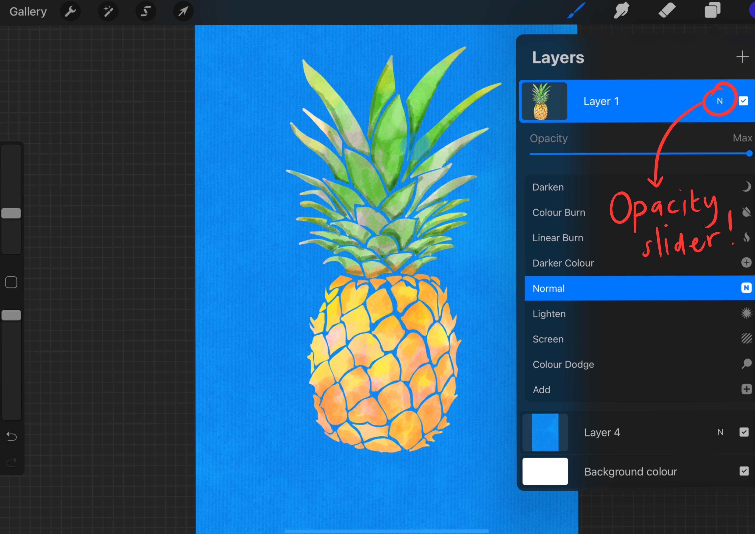Select the Screen blend mode
This screenshot has width=756, height=534.
click(548, 339)
